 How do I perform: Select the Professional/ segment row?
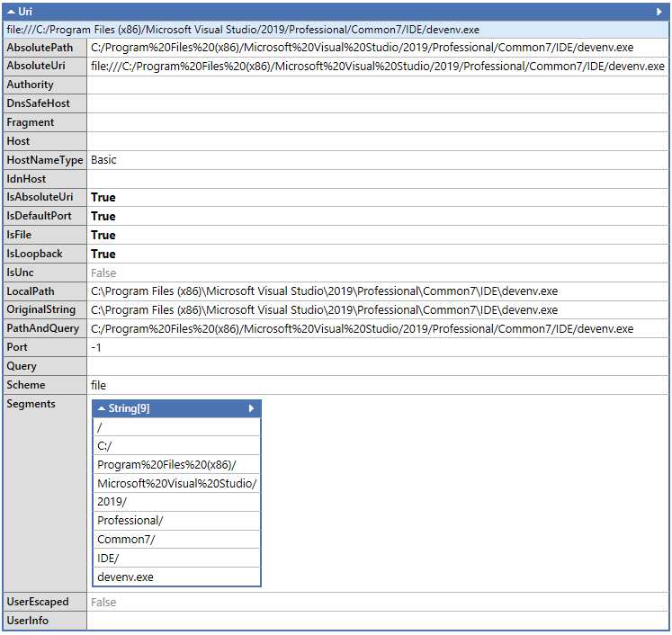pos(176,521)
